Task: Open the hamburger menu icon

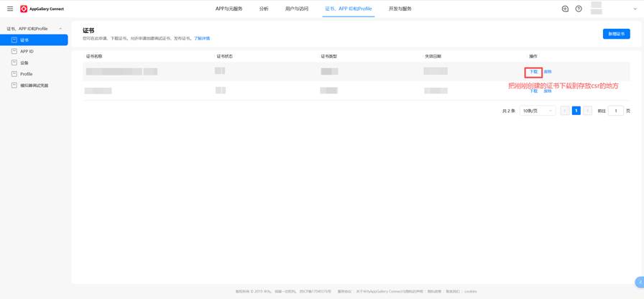Action: (x=10, y=9)
